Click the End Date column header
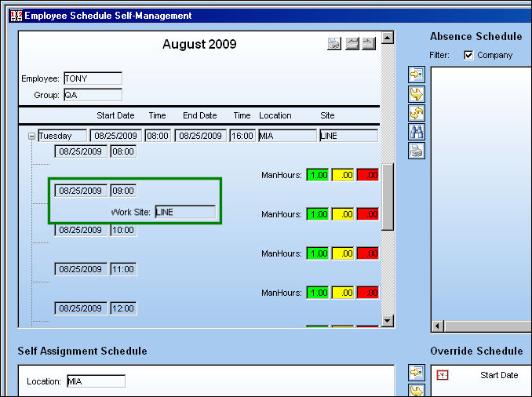This screenshot has height=397, width=532. tap(200, 115)
